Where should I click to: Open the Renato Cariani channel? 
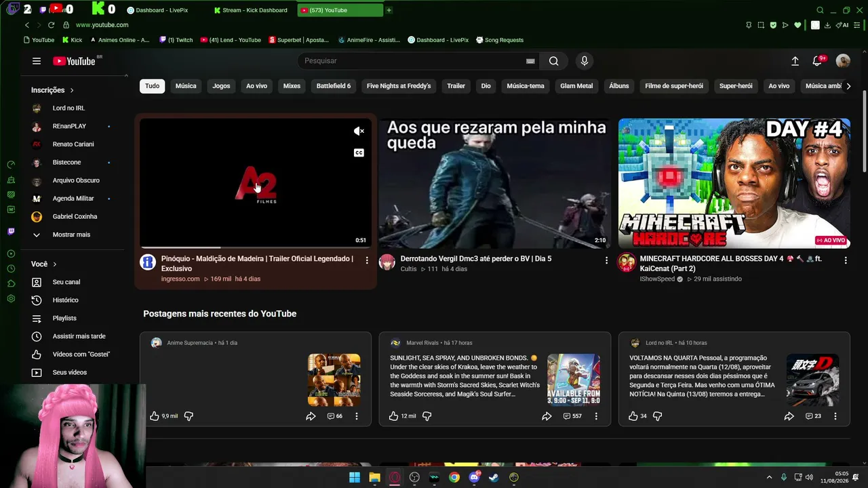tap(73, 144)
